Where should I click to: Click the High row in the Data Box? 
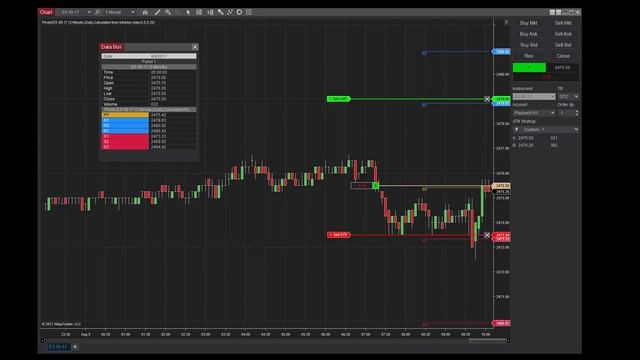pos(149,88)
